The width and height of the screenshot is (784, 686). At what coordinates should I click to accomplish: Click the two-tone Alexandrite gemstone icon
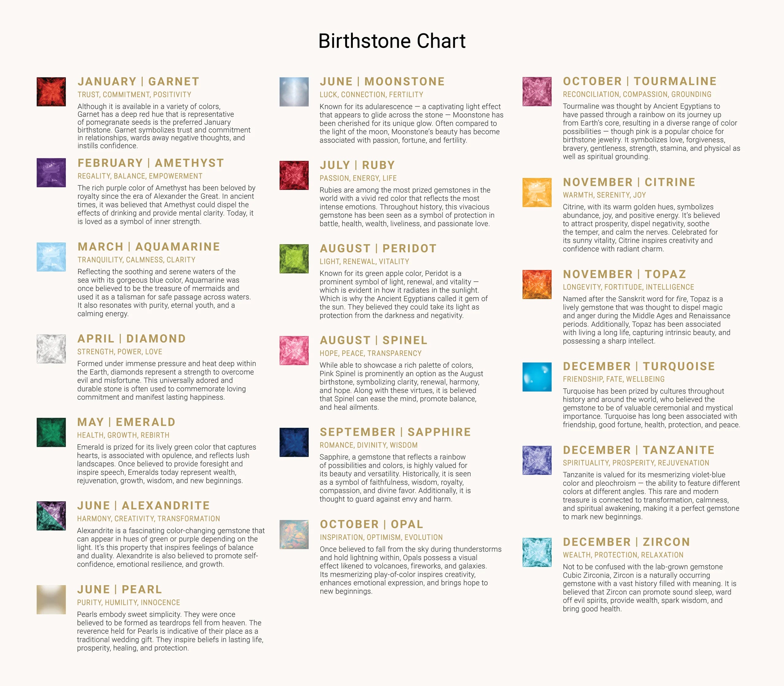pos(51,516)
